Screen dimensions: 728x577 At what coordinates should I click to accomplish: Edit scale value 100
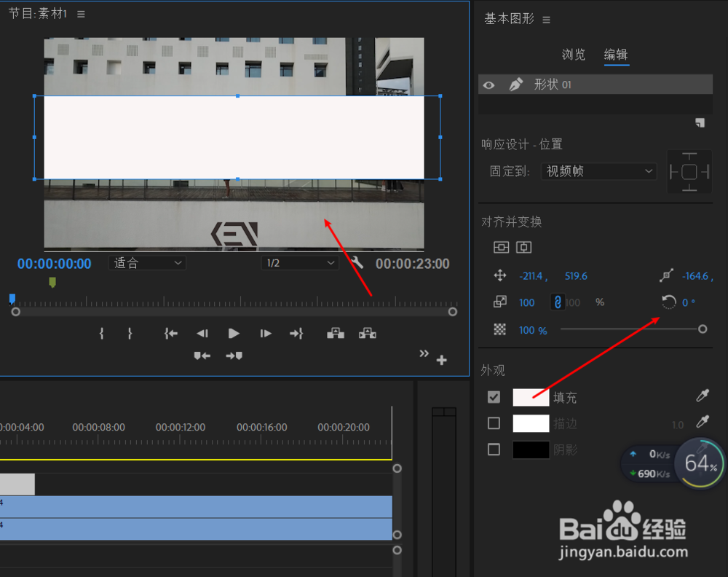pos(526,303)
